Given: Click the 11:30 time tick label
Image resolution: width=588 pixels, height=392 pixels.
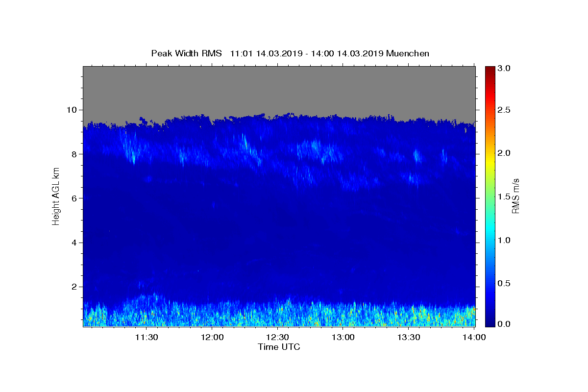Looking at the screenshot, I should [x=147, y=337].
